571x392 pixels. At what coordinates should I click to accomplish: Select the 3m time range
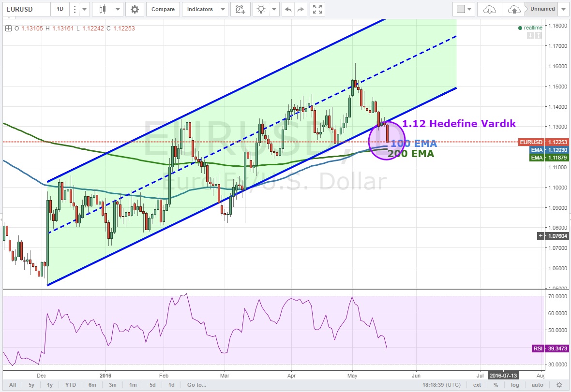point(112,385)
